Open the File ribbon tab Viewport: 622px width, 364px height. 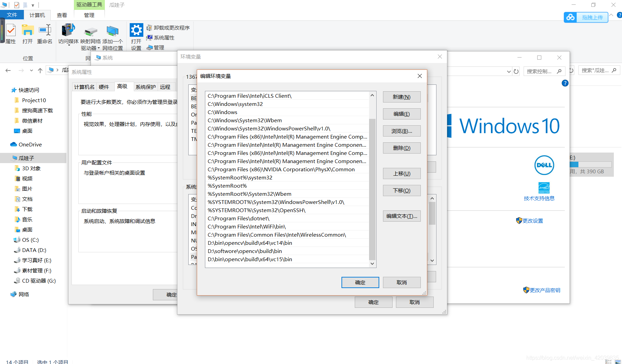12,15
